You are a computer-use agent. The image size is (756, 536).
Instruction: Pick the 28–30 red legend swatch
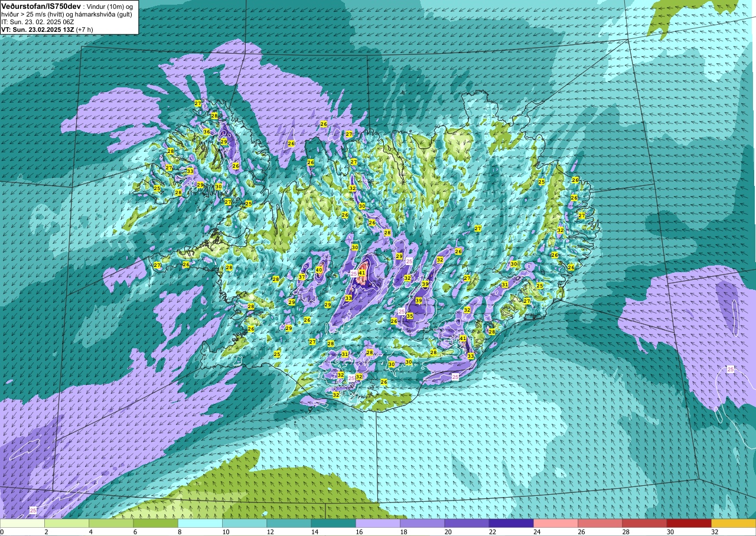(644, 523)
